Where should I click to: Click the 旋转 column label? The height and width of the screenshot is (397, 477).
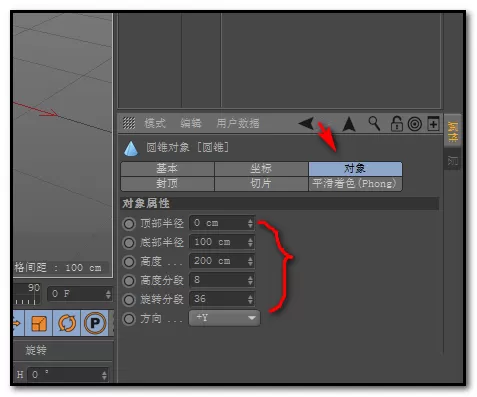36,350
